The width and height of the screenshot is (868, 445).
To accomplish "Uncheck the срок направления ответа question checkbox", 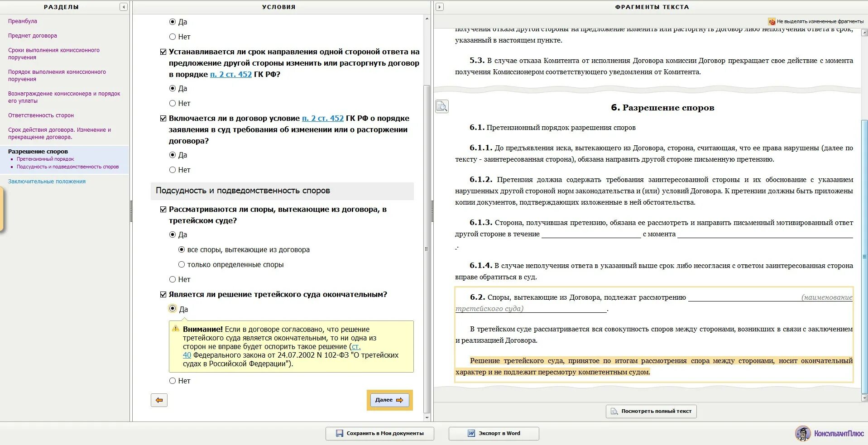I will [x=163, y=52].
